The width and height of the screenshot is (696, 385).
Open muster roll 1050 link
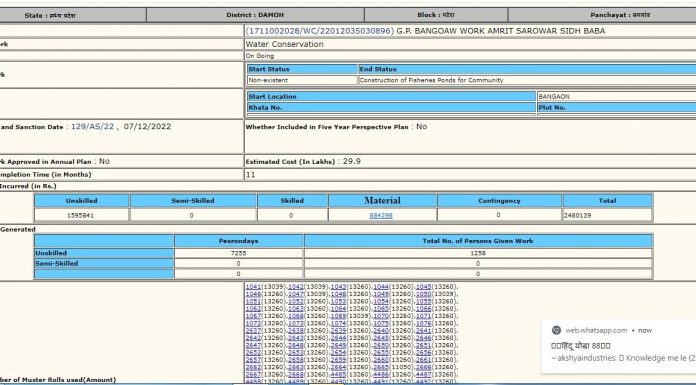423,294
